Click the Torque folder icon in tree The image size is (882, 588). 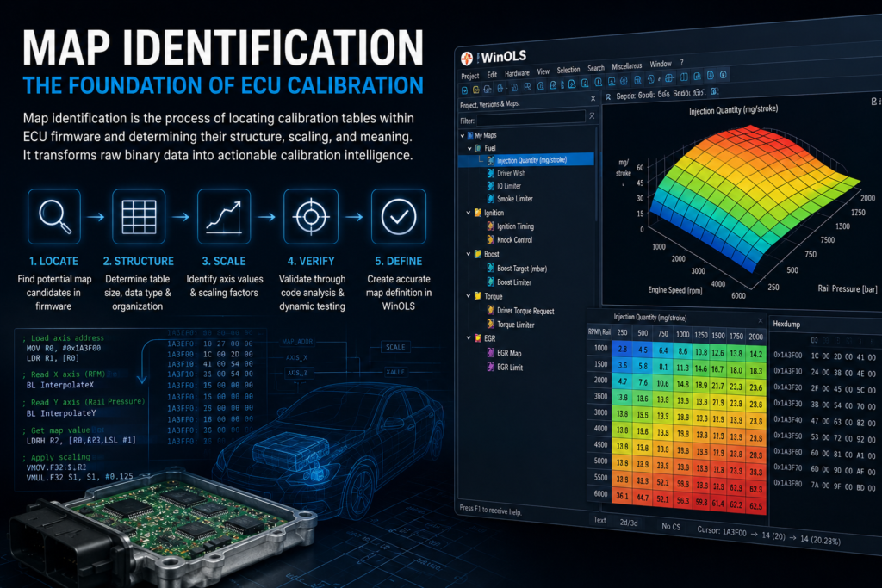click(x=477, y=295)
